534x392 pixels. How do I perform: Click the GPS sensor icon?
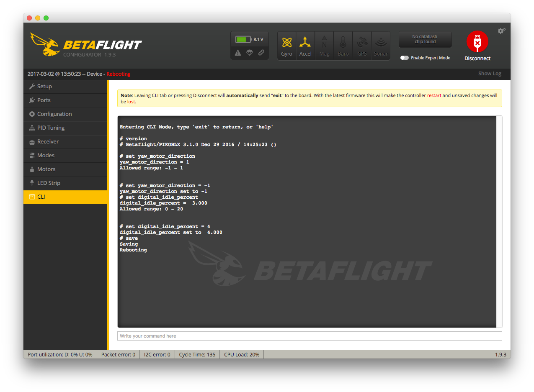(x=362, y=46)
